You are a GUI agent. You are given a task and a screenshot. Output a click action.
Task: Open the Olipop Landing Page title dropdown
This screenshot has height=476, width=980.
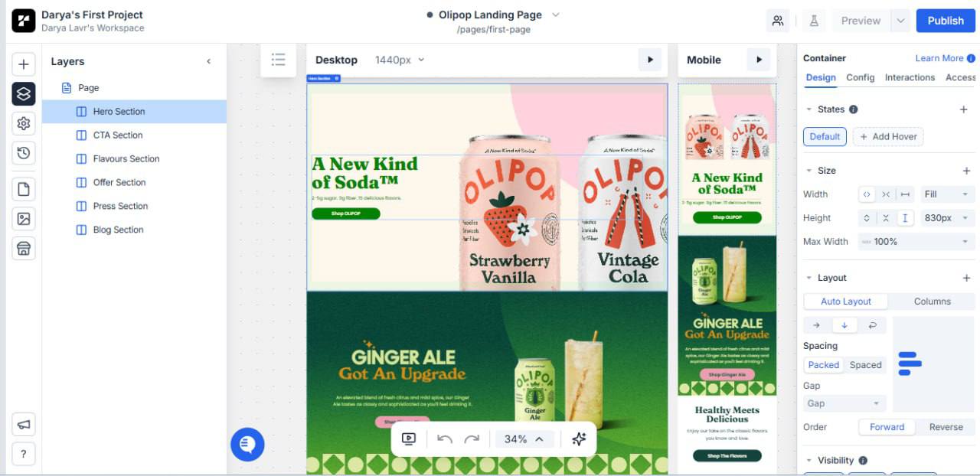pyautogui.click(x=556, y=15)
